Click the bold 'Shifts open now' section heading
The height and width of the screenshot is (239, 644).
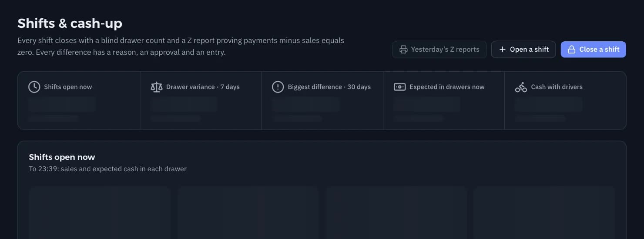tap(62, 157)
